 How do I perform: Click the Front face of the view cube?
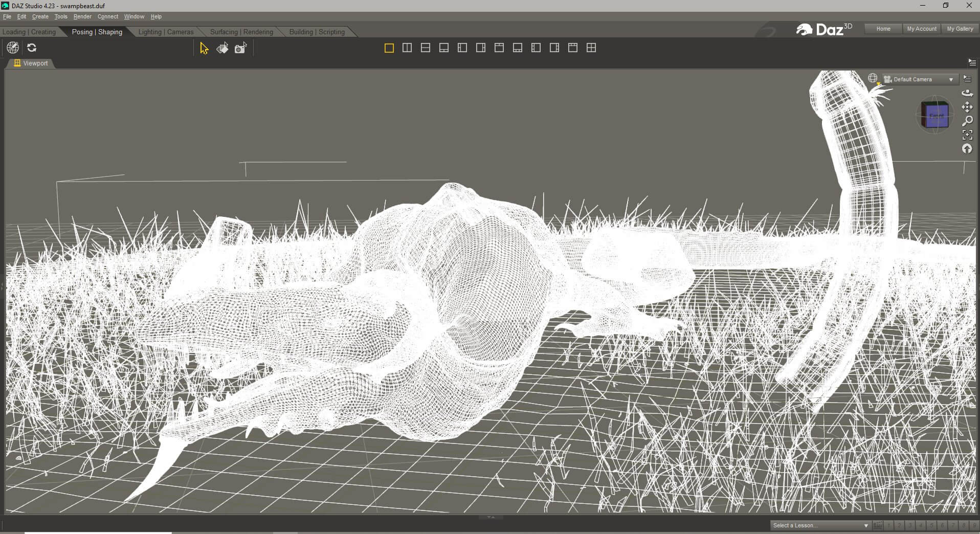coord(937,116)
